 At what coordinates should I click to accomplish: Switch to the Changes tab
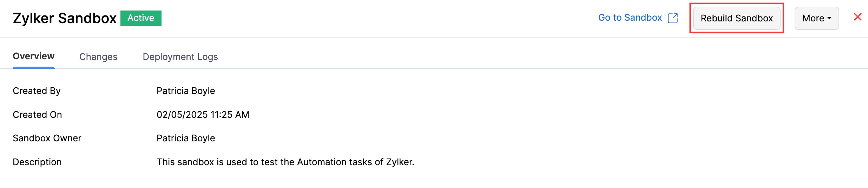click(98, 57)
